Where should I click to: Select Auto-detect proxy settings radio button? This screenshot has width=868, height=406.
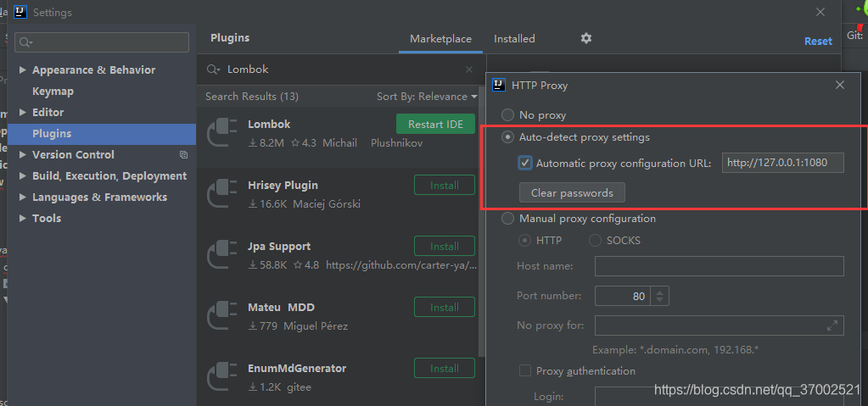507,137
